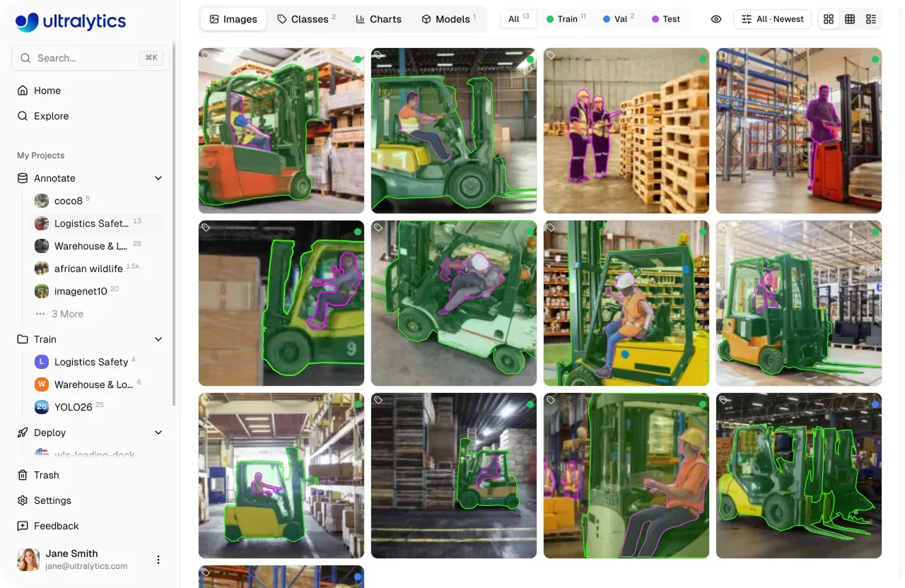Screen dimensions: 905x588
Task: Filter images by Train split
Action: 566,19
